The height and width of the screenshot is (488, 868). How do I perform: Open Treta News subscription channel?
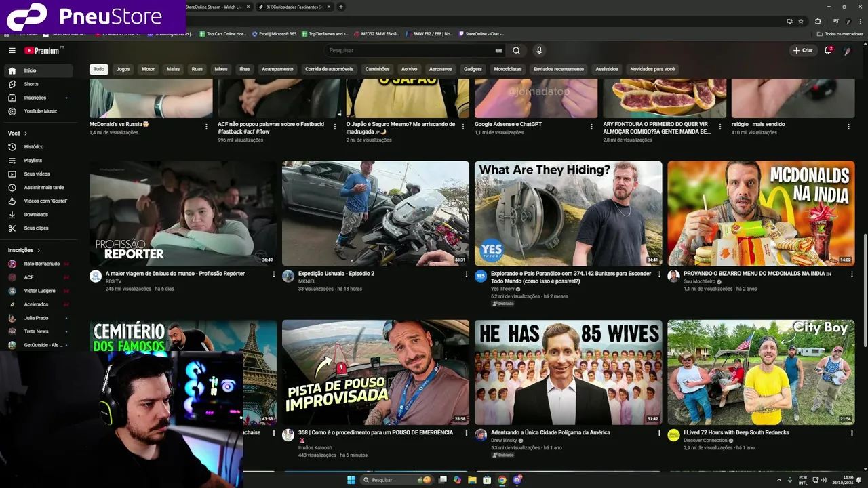39,331
